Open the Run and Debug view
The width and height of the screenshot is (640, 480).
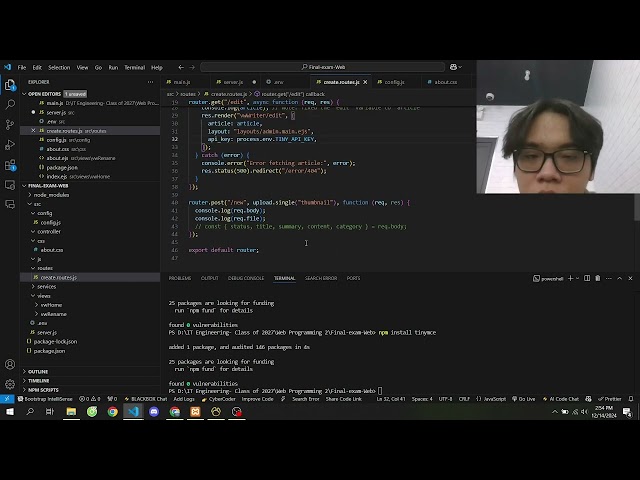(10, 144)
